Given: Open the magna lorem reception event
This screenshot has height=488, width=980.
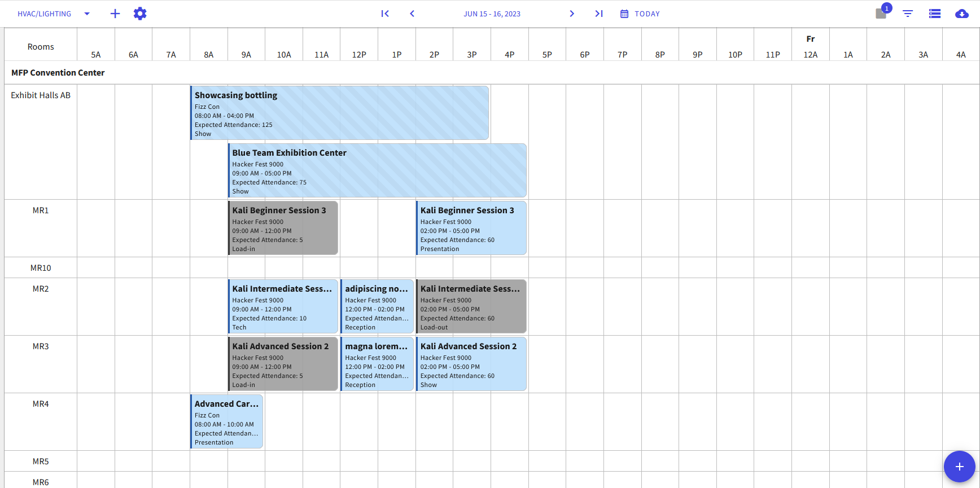Looking at the screenshot, I should coord(377,364).
